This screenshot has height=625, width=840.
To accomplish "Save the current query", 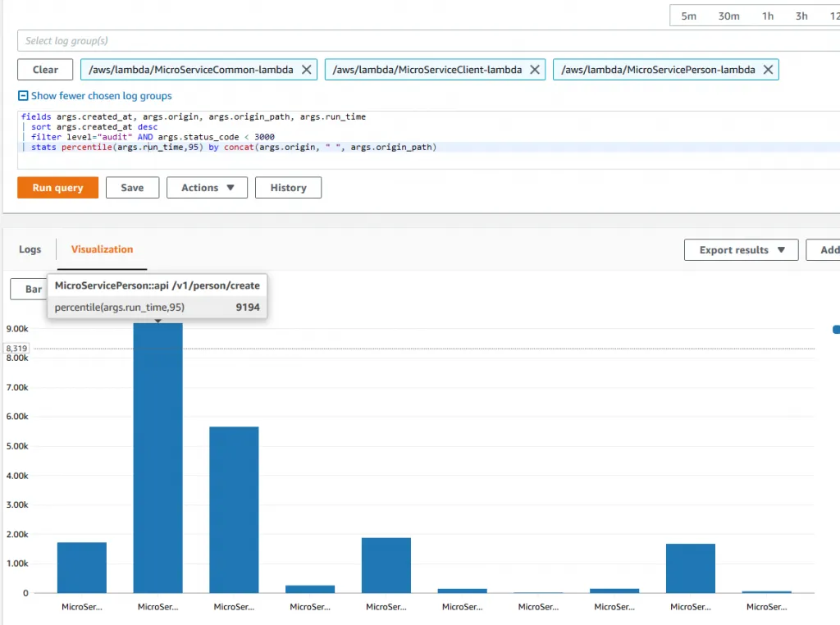I will pos(132,188).
